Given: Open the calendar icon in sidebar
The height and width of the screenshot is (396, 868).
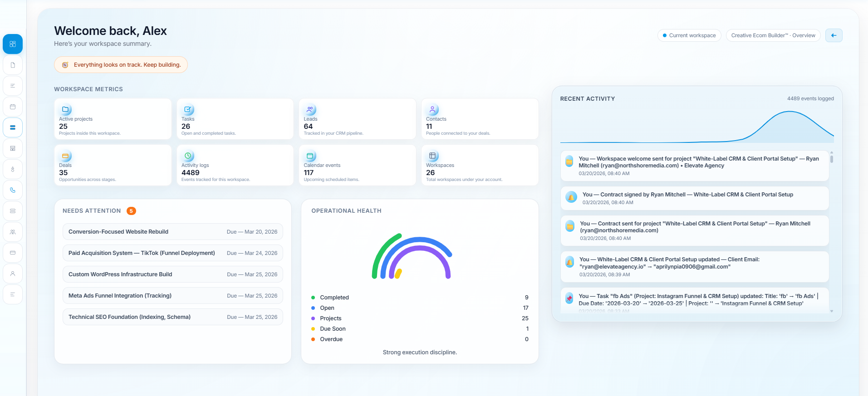Looking at the screenshot, I should coord(13,107).
